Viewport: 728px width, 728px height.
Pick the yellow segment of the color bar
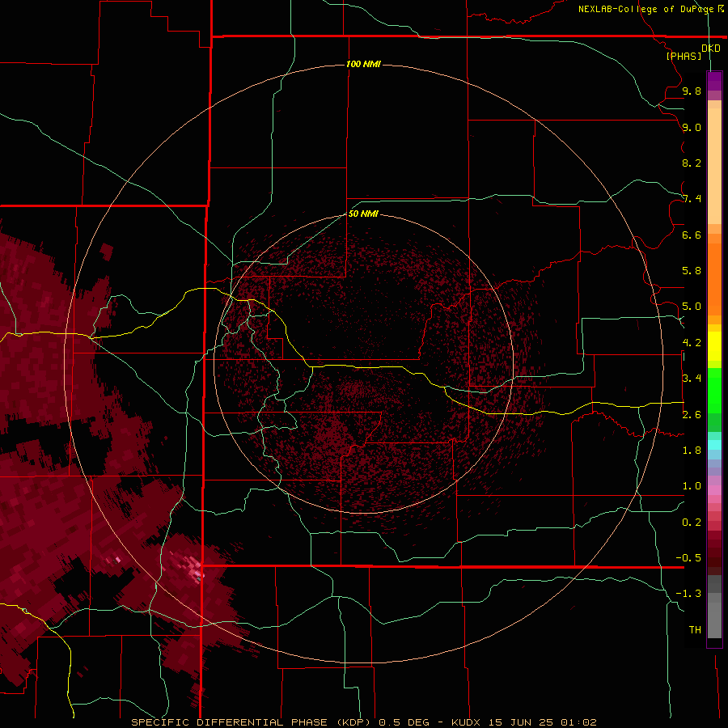(714, 346)
